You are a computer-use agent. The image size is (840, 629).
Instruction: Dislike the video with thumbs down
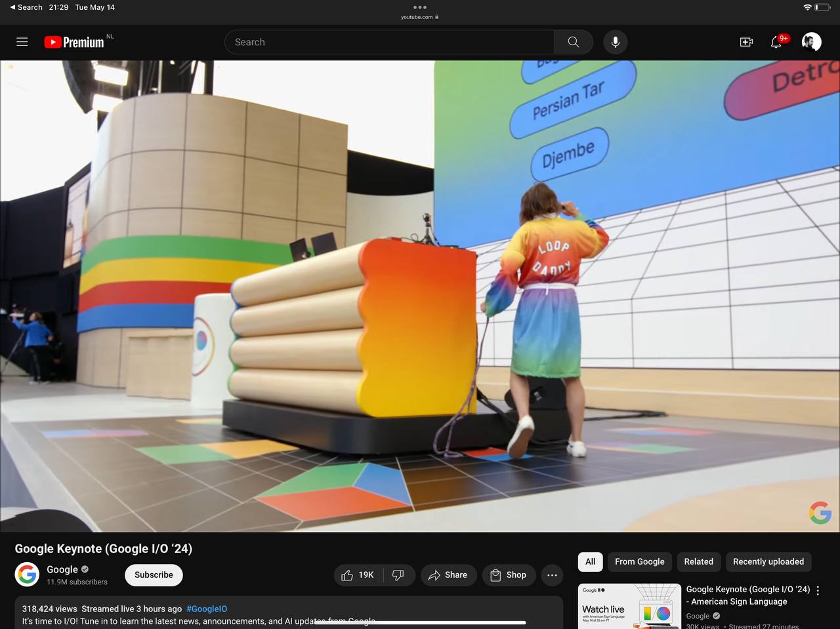pyautogui.click(x=398, y=575)
